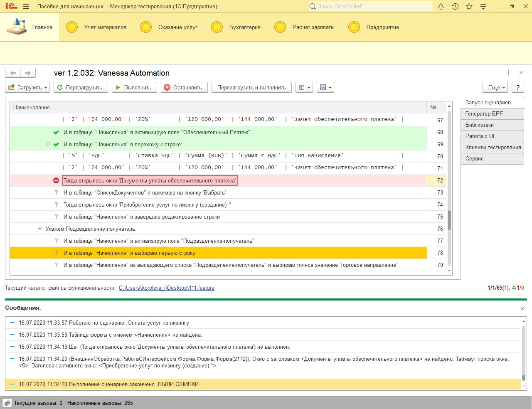Image resolution: width=532 pixels, height=409 pixels.
Task: Click the 1C logo icon
Action: point(11,7)
